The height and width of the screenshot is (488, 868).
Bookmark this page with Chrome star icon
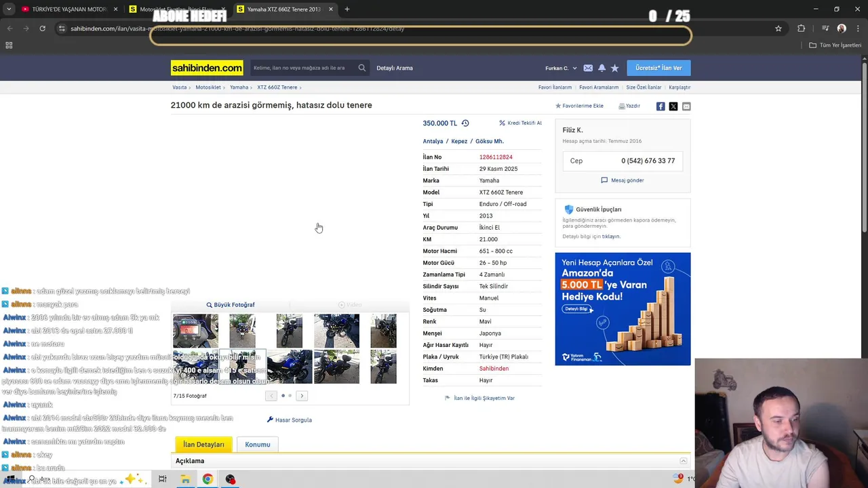(778, 28)
